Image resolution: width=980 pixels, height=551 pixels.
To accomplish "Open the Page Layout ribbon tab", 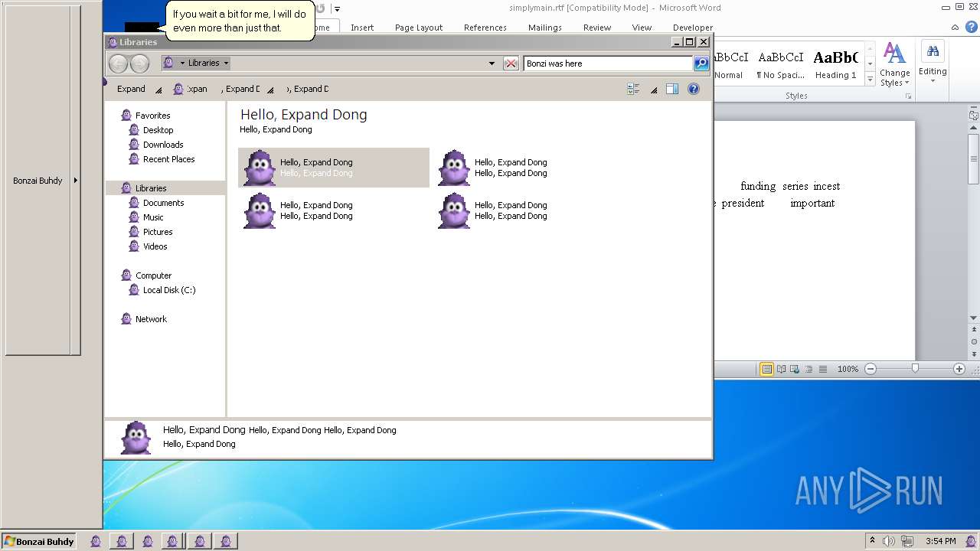I will [419, 28].
